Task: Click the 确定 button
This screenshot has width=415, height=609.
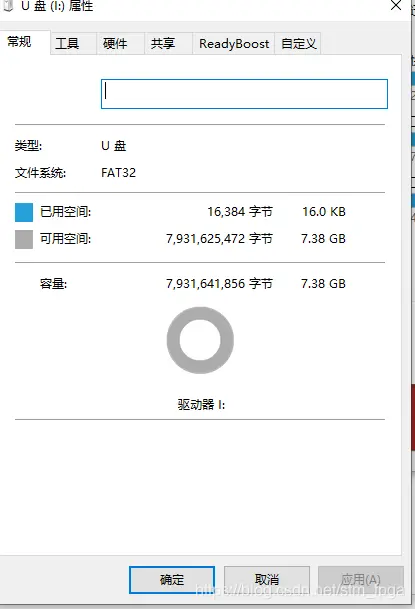Action: [172, 580]
